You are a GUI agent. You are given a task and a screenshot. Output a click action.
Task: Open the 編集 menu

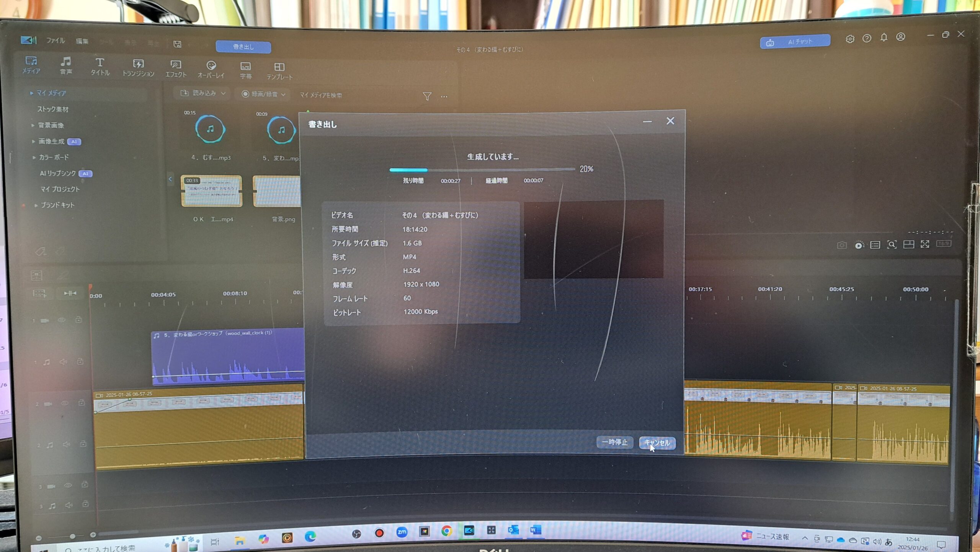pos(82,41)
